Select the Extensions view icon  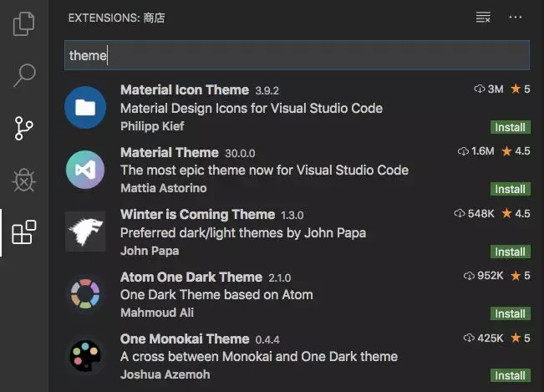click(x=24, y=232)
